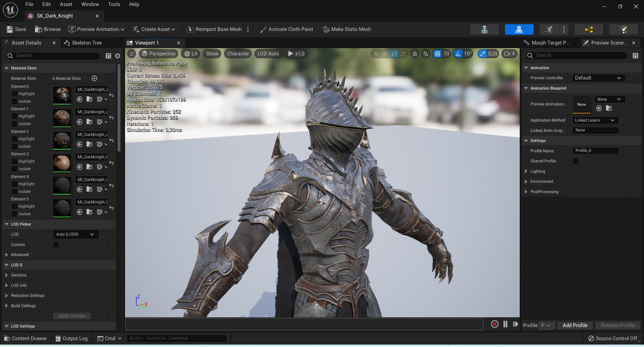The image size is (644, 347).
Task: Open the Content Drawer
Action: 26,338
